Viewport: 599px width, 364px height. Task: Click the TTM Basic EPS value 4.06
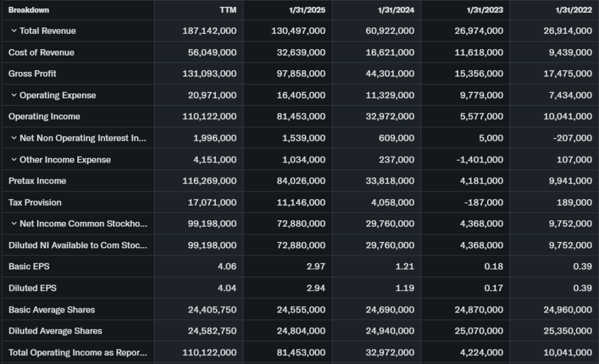tap(228, 266)
